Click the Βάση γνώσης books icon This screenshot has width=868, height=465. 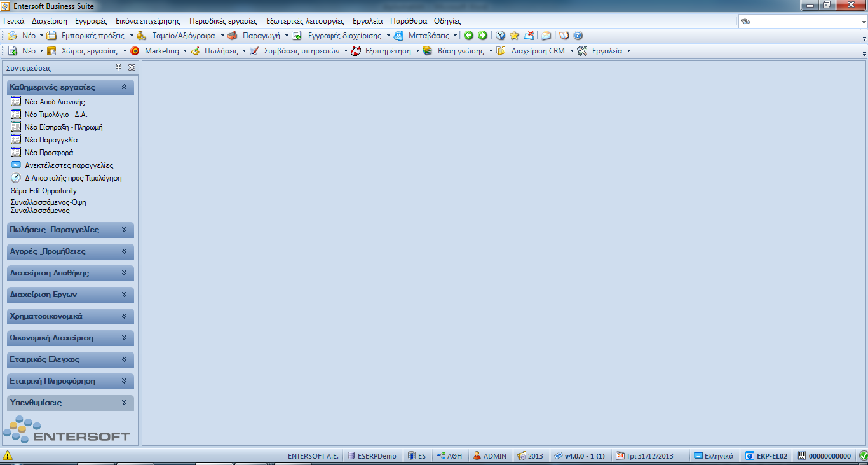click(428, 51)
